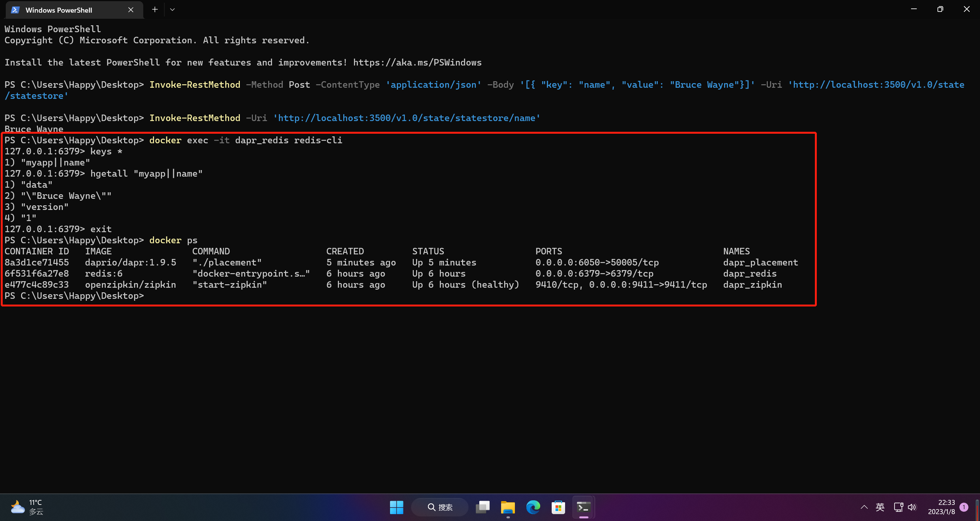980x521 pixels.
Task: Open a new terminal tab
Action: (x=155, y=10)
